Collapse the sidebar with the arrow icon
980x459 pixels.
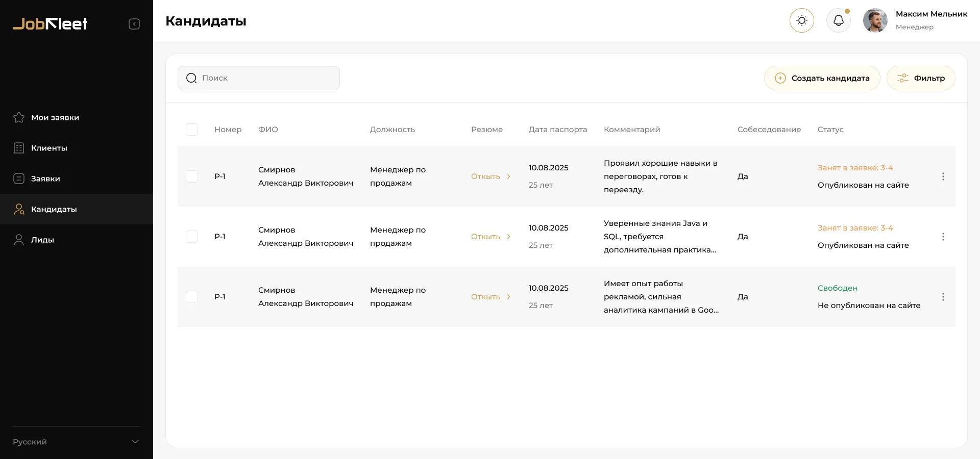coord(134,24)
